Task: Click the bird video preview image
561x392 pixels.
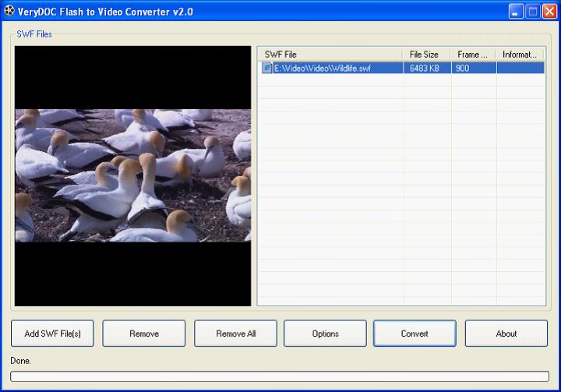Action: (132, 175)
